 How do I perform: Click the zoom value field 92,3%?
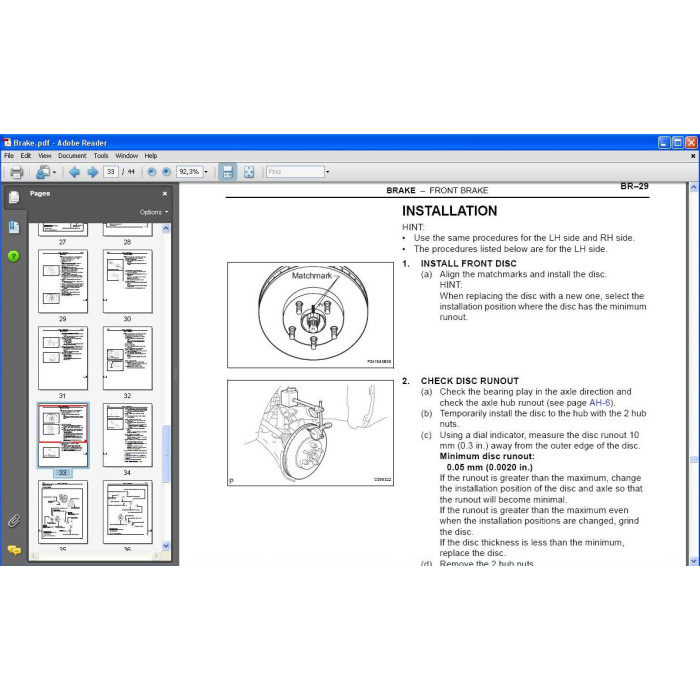click(x=189, y=172)
